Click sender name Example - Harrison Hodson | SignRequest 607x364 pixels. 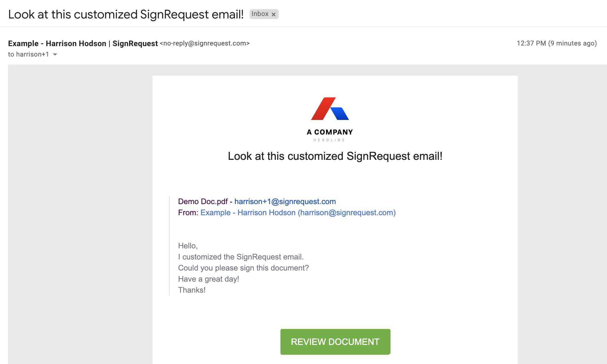83,44
